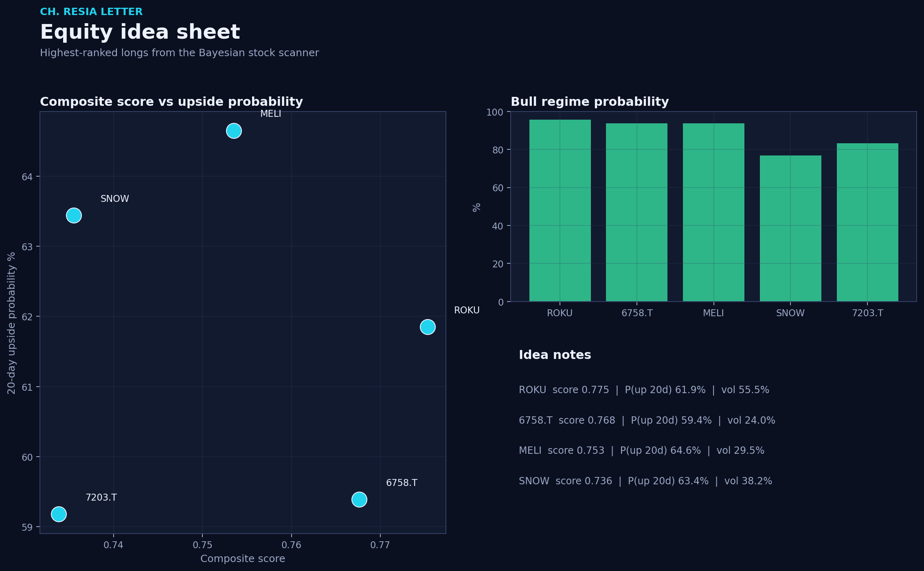Click 'Composite score vs upside probability' chart title
The image size is (924, 571).
(171, 102)
